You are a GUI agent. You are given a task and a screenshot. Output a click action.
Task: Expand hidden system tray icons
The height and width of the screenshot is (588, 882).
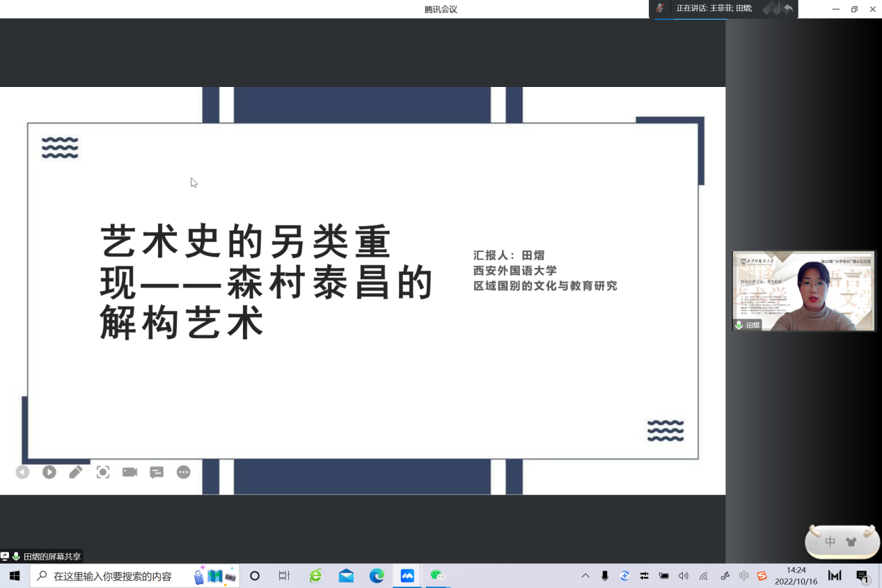click(585, 575)
